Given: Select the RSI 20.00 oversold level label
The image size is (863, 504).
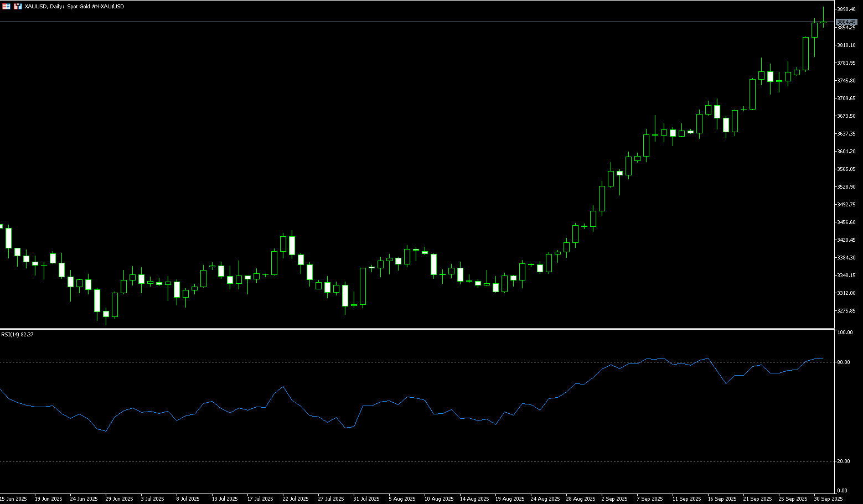Looking at the screenshot, I should click(844, 461).
